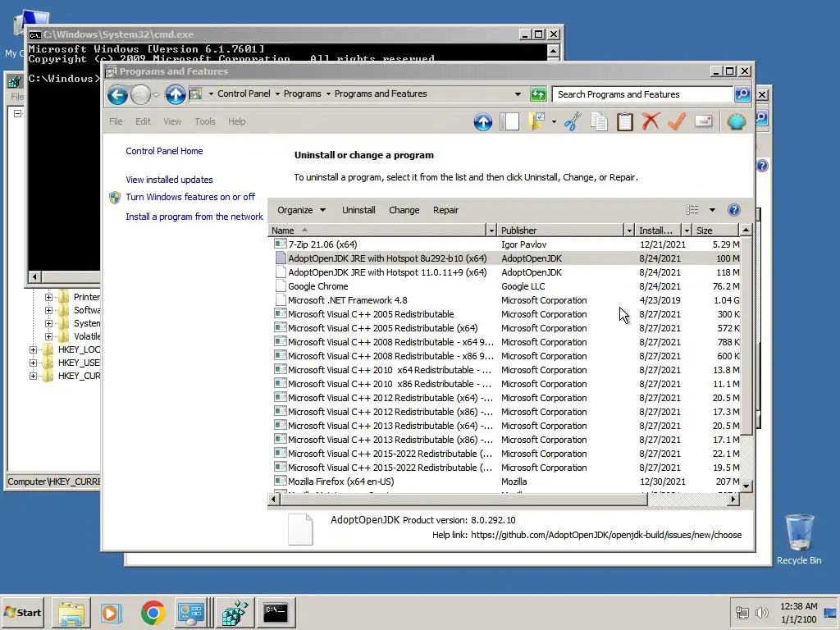The width and height of the screenshot is (840, 630).
Task: Open the Edit menu
Action: [x=143, y=121]
